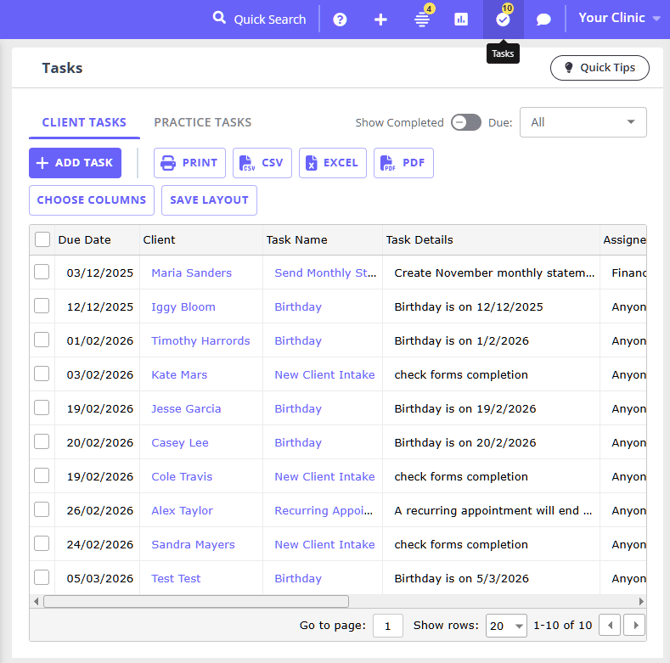Open the Your Clinic account menu

619,18
